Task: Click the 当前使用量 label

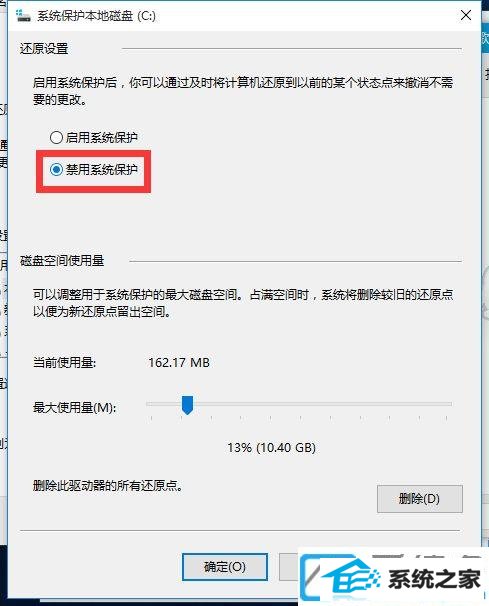Action: [x=65, y=363]
